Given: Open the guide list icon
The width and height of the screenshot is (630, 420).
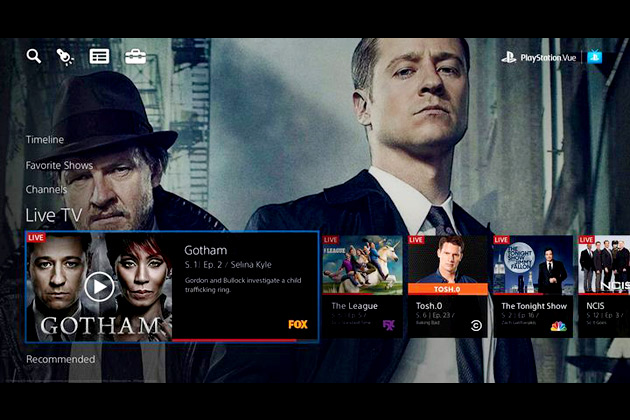Looking at the screenshot, I should tap(99, 57).
